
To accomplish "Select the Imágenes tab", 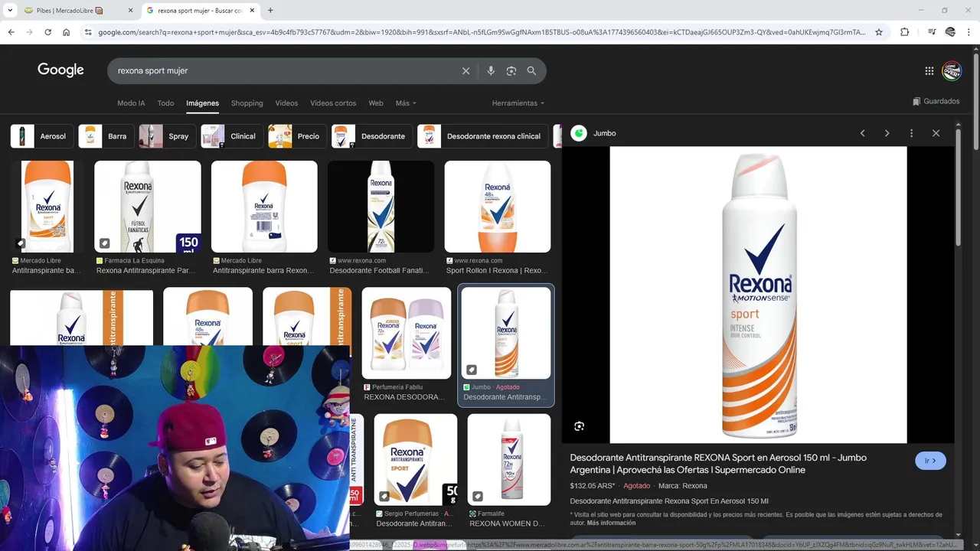I will [202, 103].
